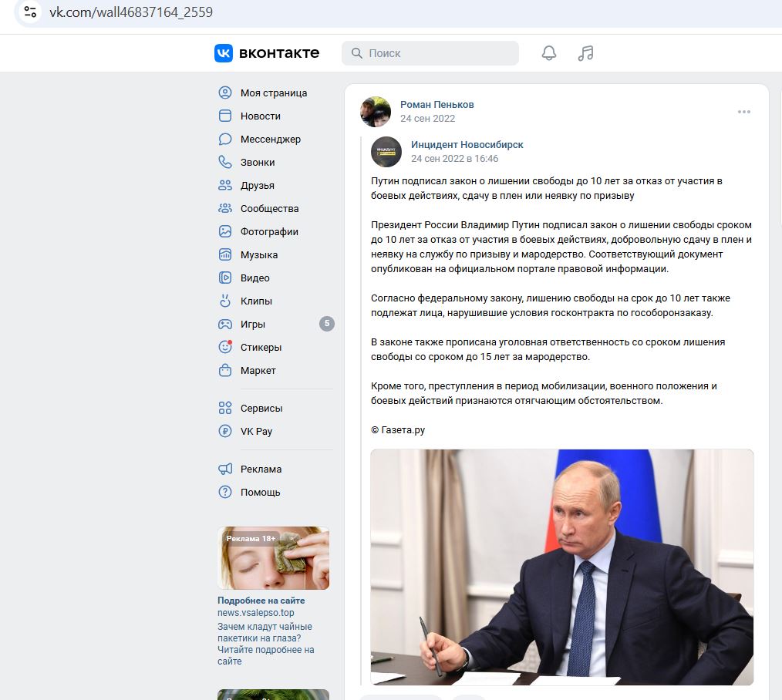Open Роман Пеньков profile link
Image resolution: width=782 pixels, height=700 pixels.
[x=437, y=105]
